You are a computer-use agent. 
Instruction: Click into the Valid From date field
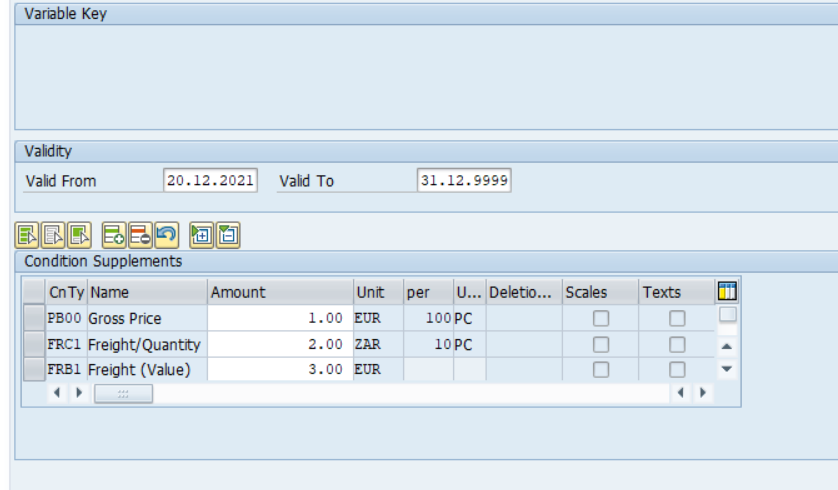point(210,180)
